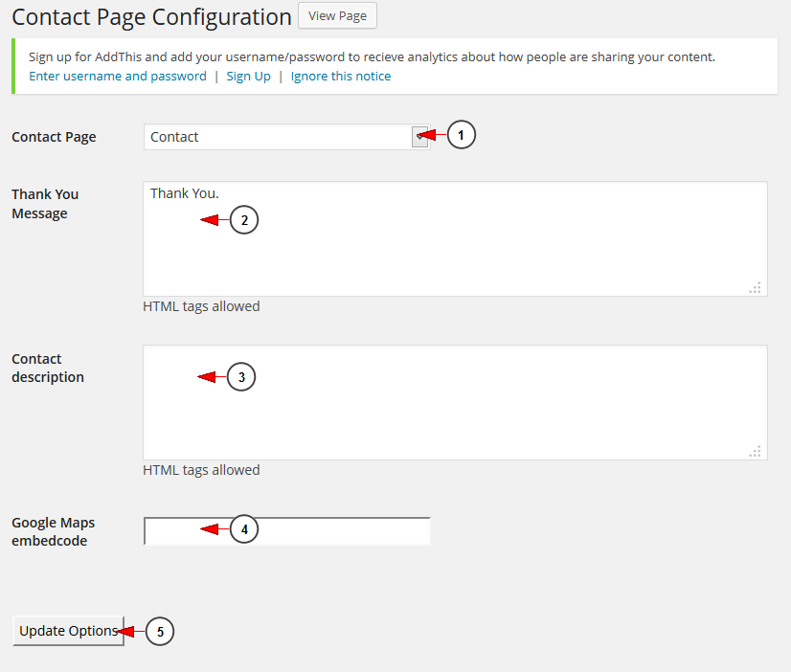791x672 pixels.
Task: Click numbered marker 4 in embedcode field
Action: coord(244,528)
